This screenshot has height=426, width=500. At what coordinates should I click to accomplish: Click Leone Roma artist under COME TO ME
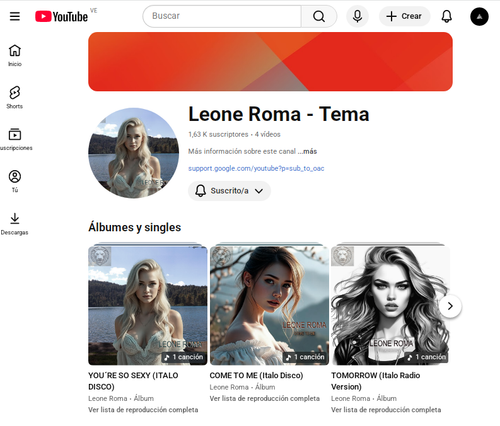(x=229, y=387)
